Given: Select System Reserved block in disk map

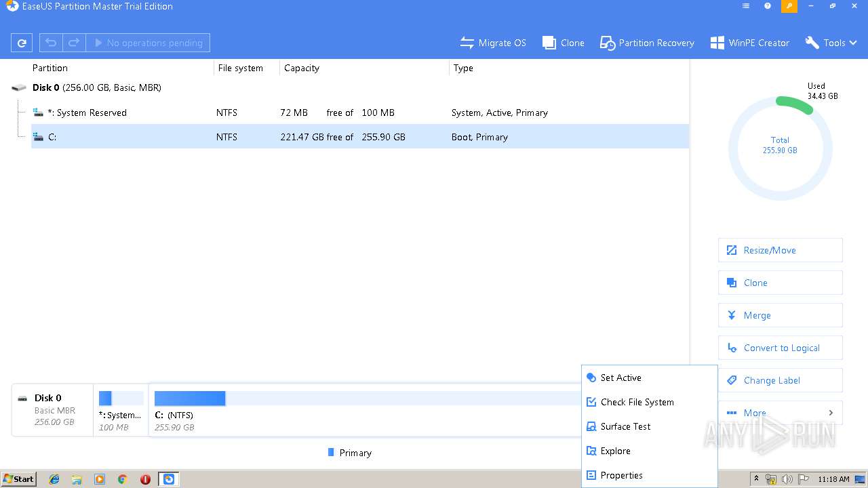Looking at the screenshot, I should tap(121, 410).
